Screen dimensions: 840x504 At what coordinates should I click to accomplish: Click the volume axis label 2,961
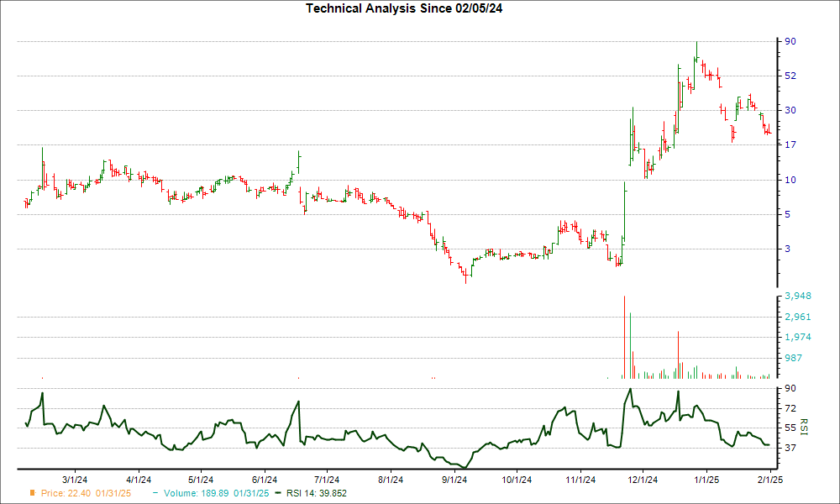pos(798,317)
